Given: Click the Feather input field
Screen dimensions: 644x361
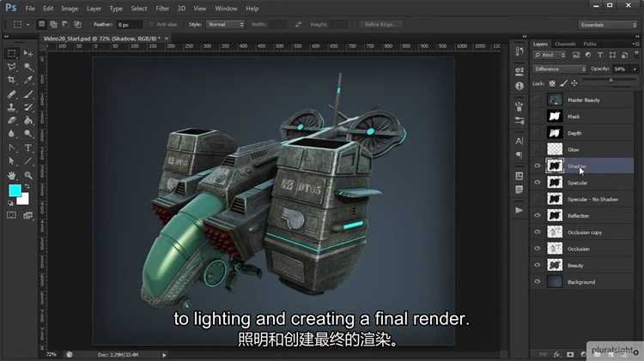Looking at the screenshot, I should tap(130, 24).
